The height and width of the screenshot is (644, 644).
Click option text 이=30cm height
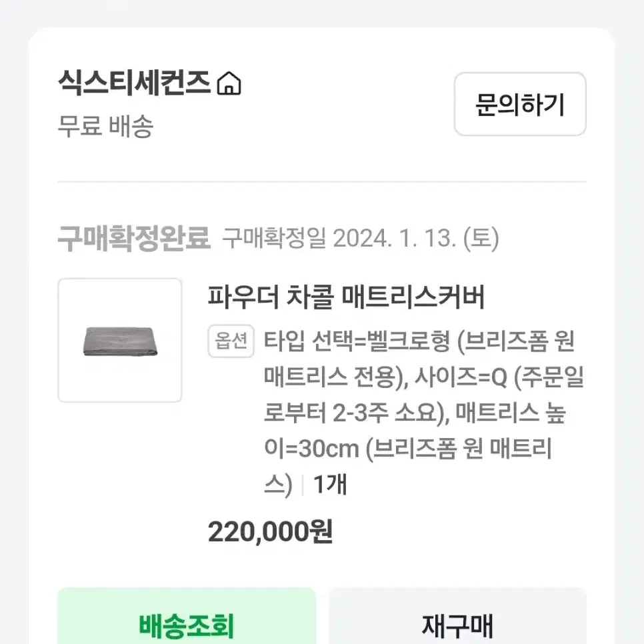312,449
